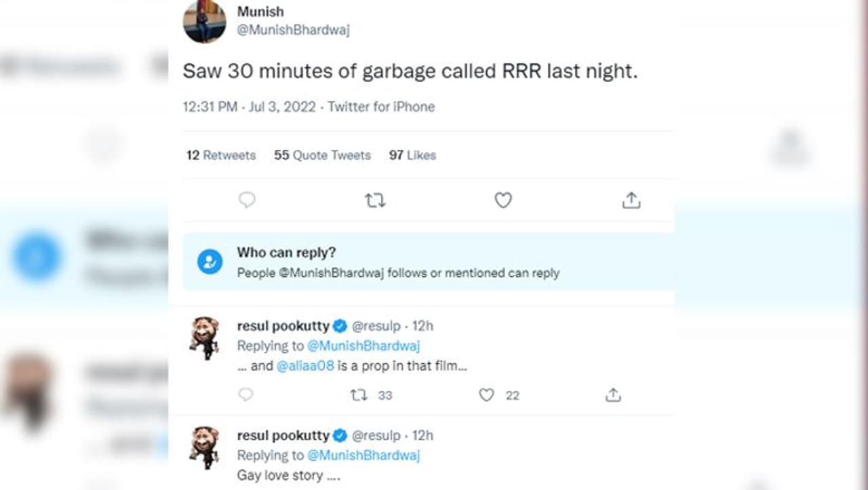View the 12 Retweets list
The height and width of the screenshot is (490, 868).
coord(221,155)
